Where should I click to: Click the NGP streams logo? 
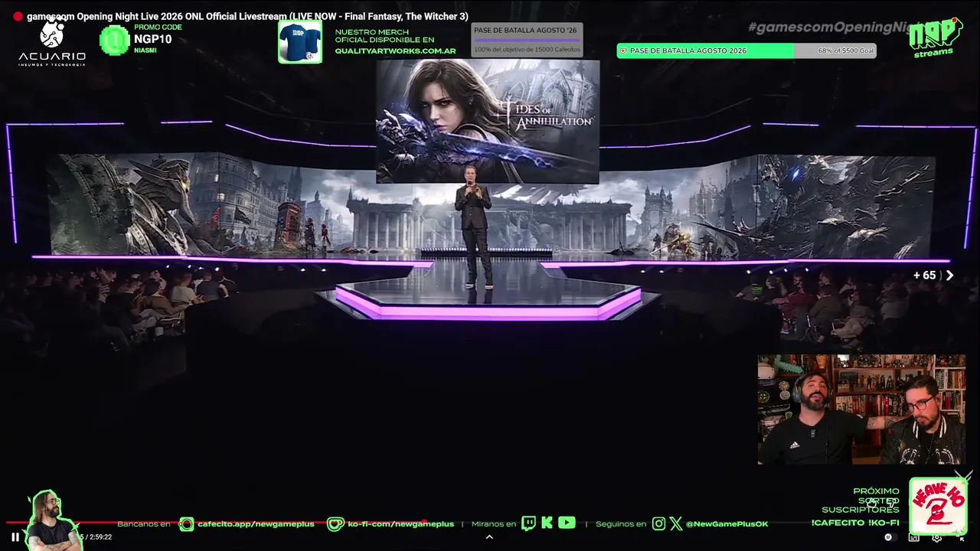[x=935, y=37]
